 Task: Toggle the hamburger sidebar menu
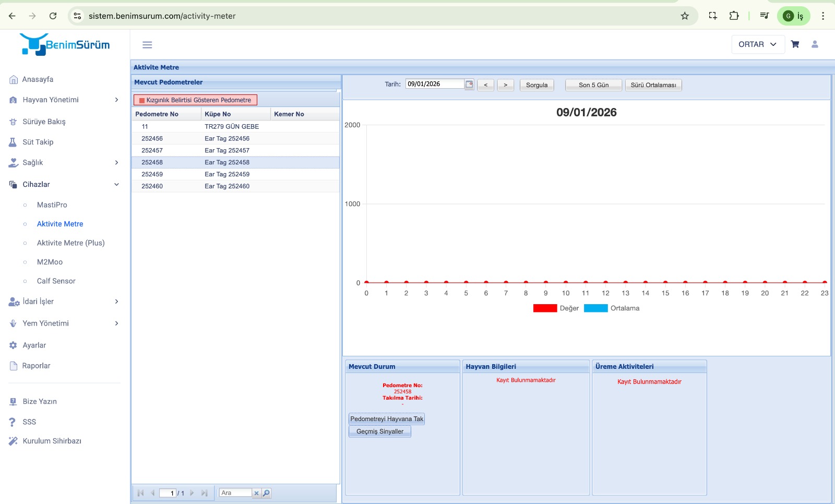click(x=147, y=45)
